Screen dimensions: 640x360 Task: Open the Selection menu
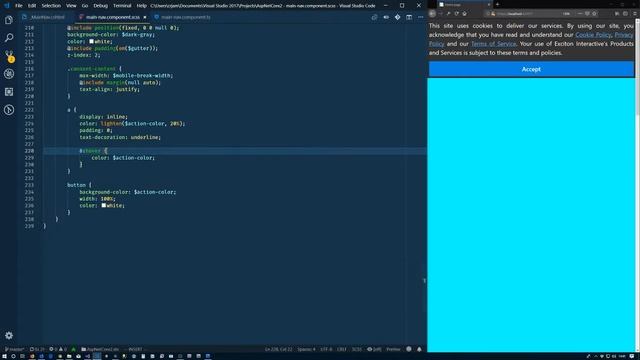pyautogui.click(x=51, y=6)
